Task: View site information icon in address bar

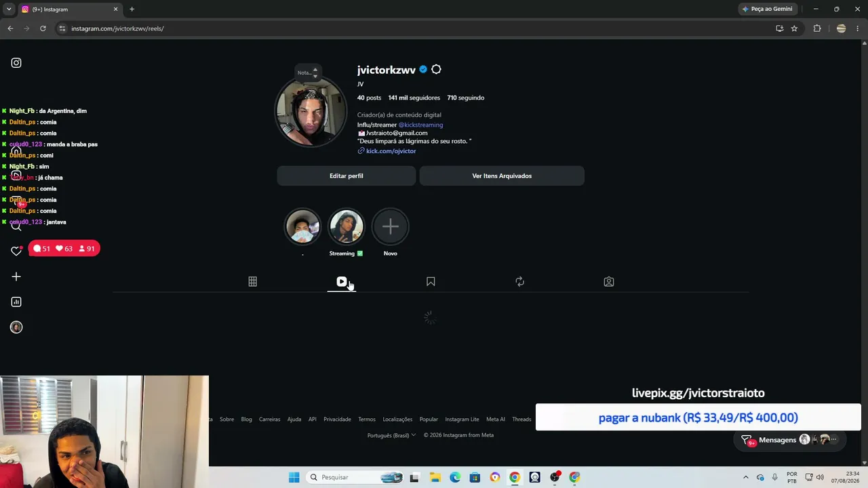Action: coord(62,28)
